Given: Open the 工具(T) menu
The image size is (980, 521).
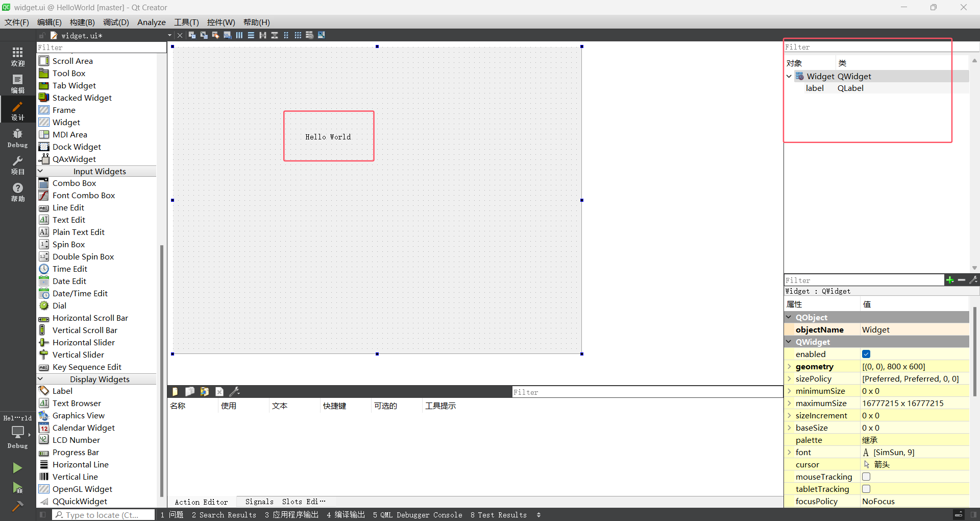Looking at the screenshot, I should pyautogui.click(x=186, y=22).
